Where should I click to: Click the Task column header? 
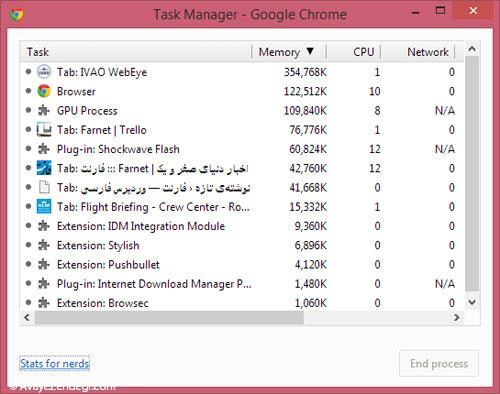pos(136,52)
